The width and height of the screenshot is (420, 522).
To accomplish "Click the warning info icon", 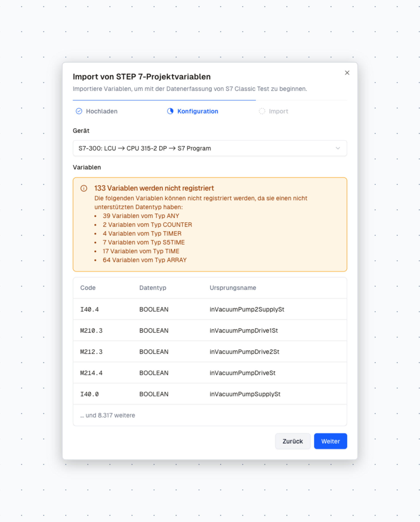I will (x=84, y=188).
